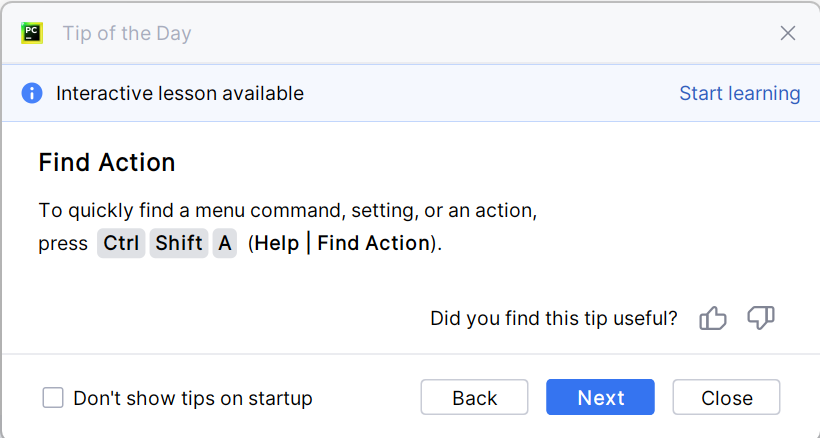This screenshot has height=438, width=820.
Task: Click the PyCharm logo icon in title bar
Action: (32, 33)
